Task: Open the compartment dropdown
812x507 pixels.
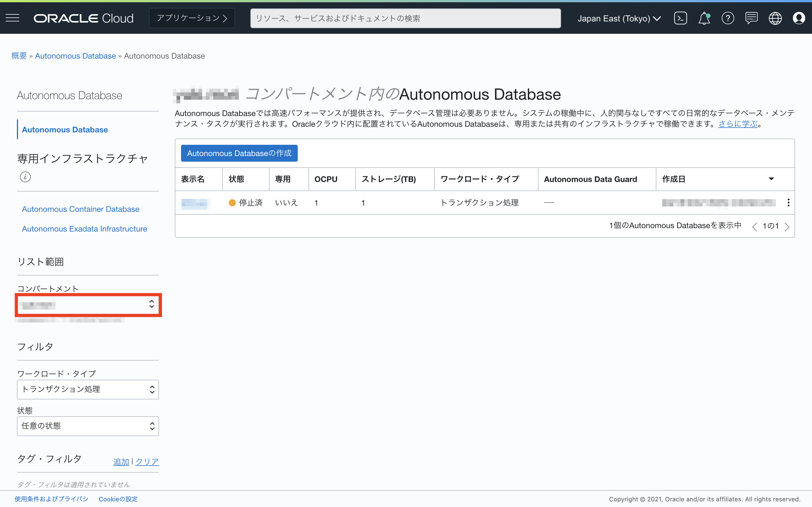Action: [88, 304]
